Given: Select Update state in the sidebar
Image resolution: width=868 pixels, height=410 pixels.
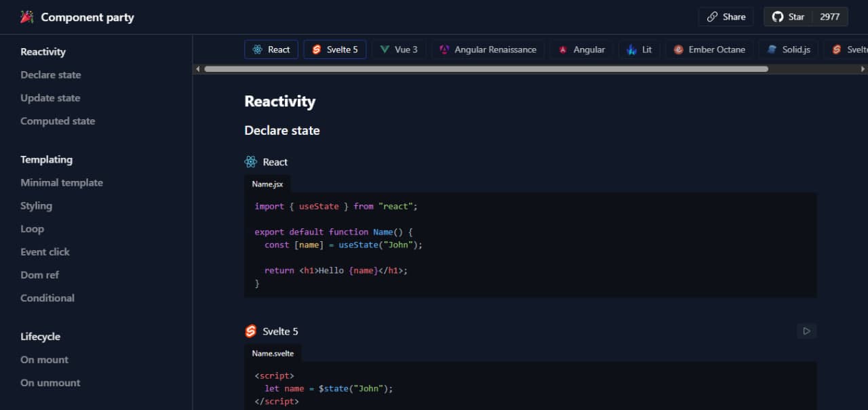Looking at the screenshot, I should [x=50, y=98].
